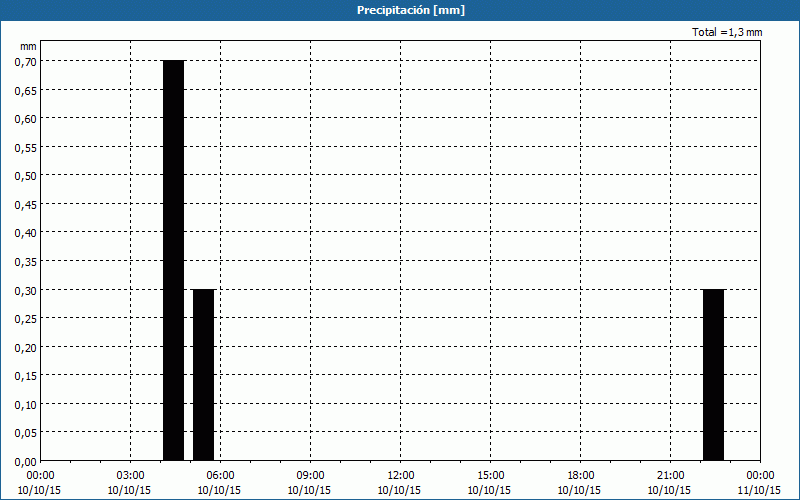Click the 15:00 time axis label

coord(491,475)
